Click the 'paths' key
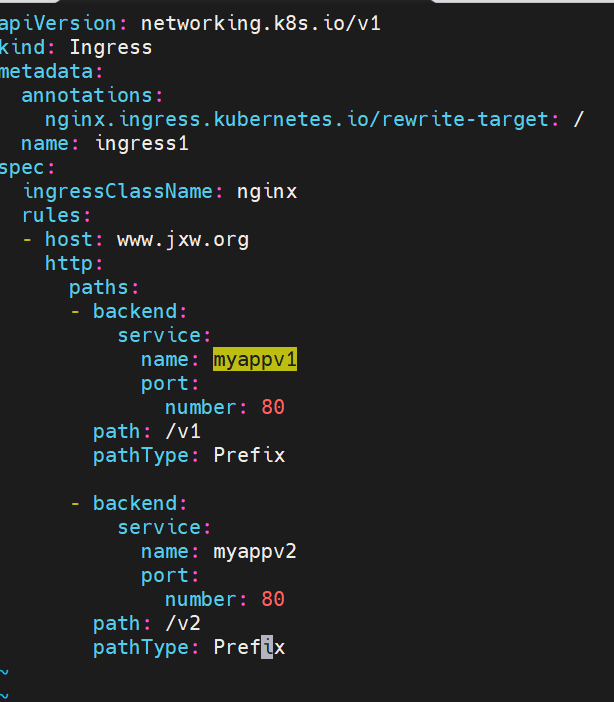The image size is (614, 702). [99, 287]
